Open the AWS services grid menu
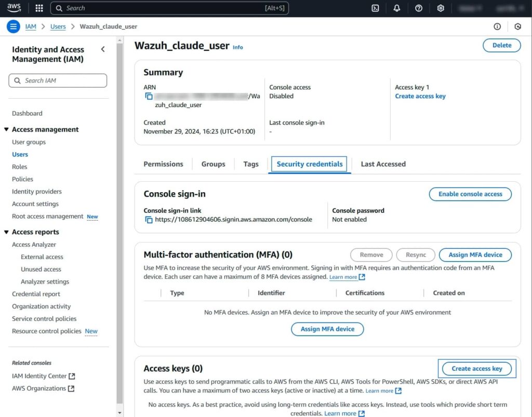Image resolution: width=532 pixels, height=417 pixels. 39,8
